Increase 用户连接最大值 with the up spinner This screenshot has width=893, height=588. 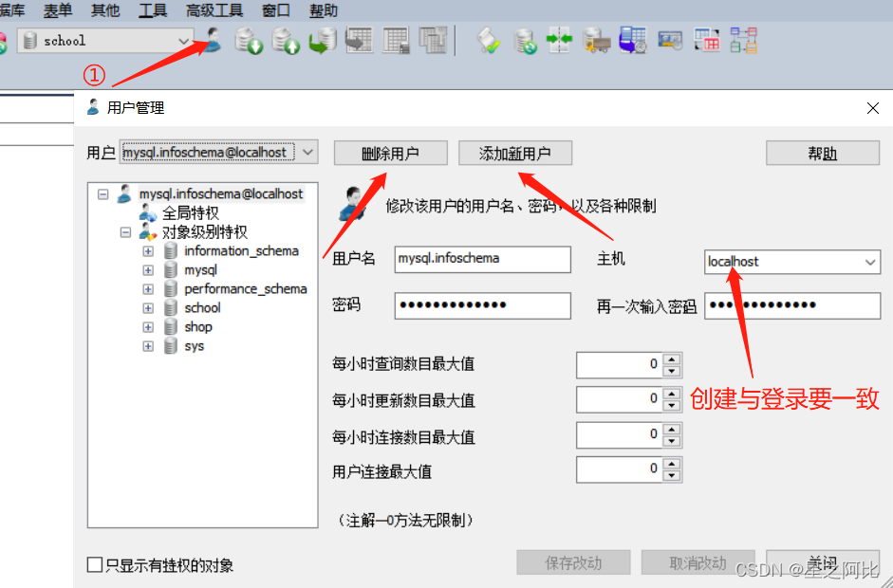[672, 464]
